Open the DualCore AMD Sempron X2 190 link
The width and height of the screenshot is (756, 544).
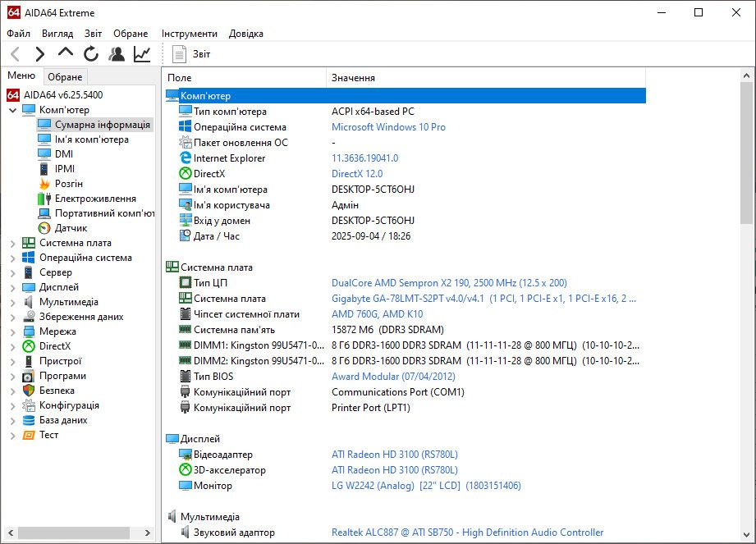[x=449, y=282]
